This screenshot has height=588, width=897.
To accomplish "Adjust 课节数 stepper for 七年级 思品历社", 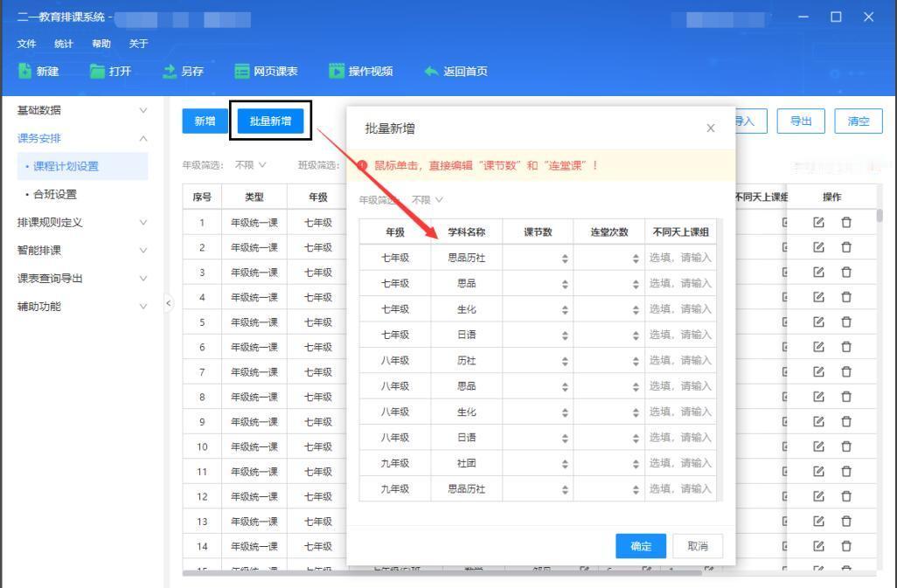I will click(x=565, y=259).
